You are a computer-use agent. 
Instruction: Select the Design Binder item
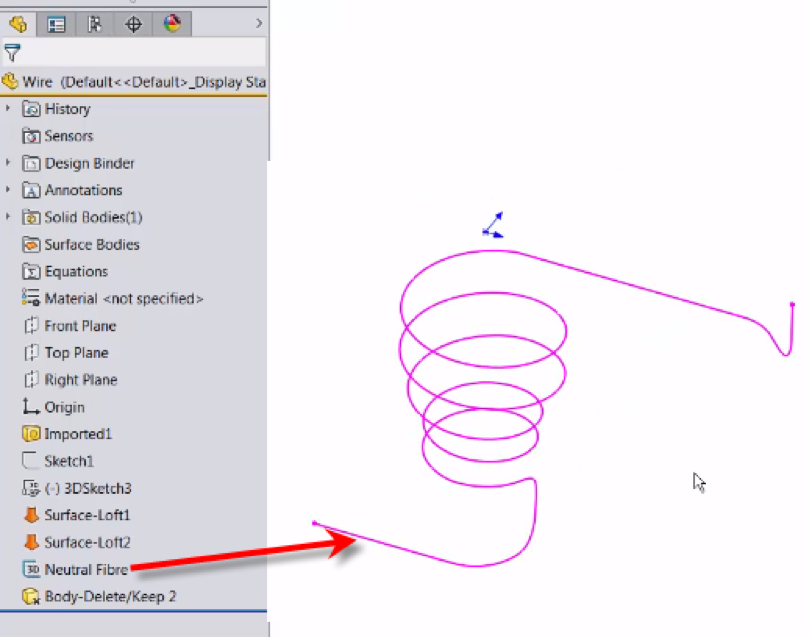(x=89, y=163)
